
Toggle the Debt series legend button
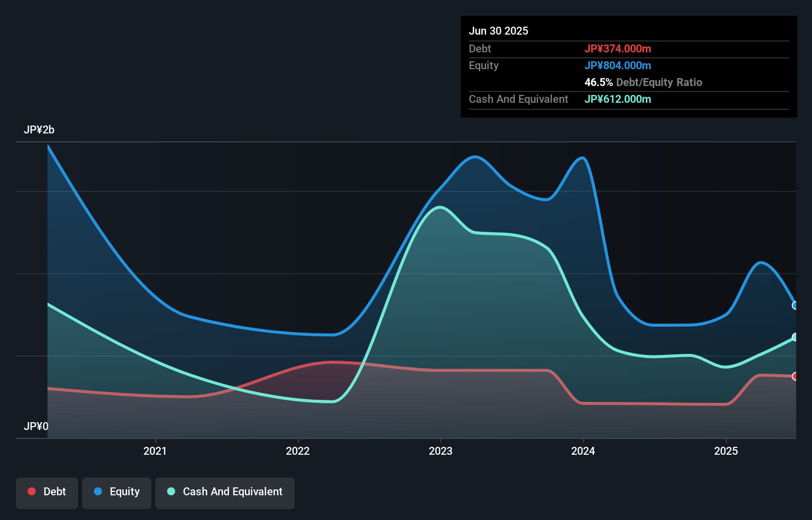(47, 493)
